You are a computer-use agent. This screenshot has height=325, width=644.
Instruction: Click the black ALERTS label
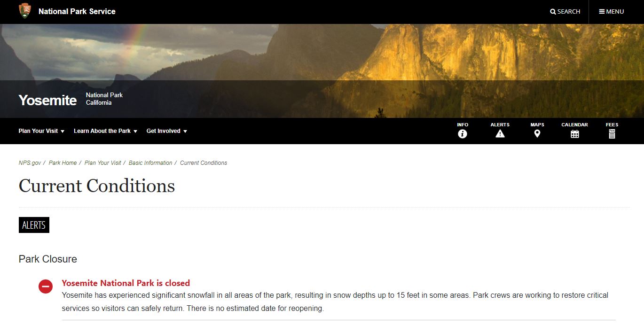pos(34,225)
